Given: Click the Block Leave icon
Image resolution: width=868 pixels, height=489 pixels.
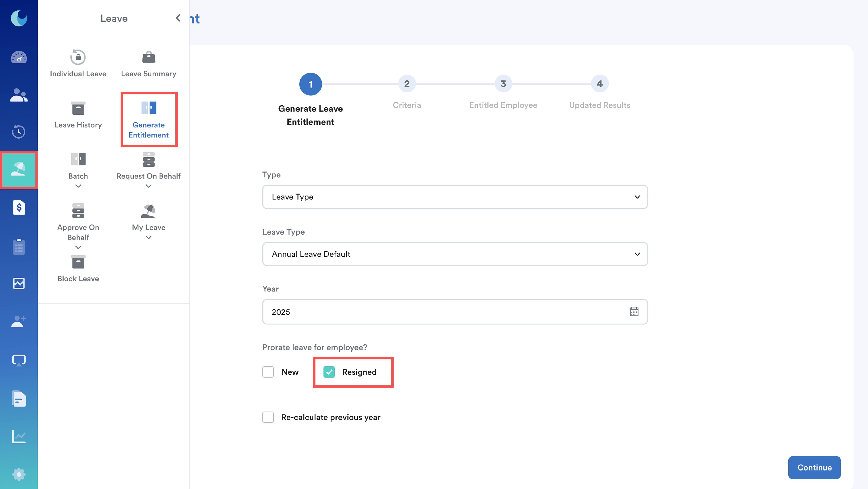Looking at the screenshot, I should click(x=78, y=262).
